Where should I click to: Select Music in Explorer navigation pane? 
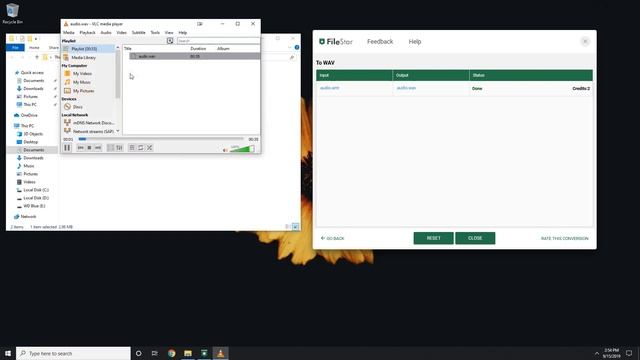pos(29,166)
